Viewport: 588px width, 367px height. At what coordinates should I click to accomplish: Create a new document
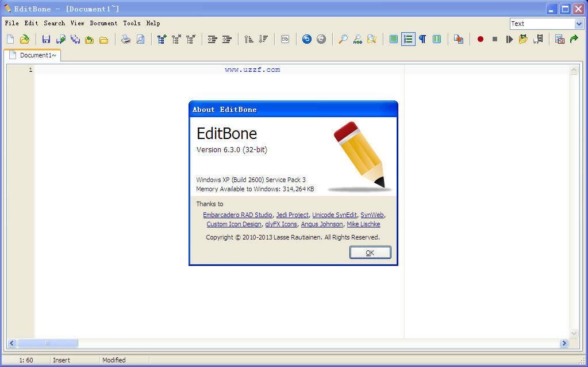click(10, 39)
